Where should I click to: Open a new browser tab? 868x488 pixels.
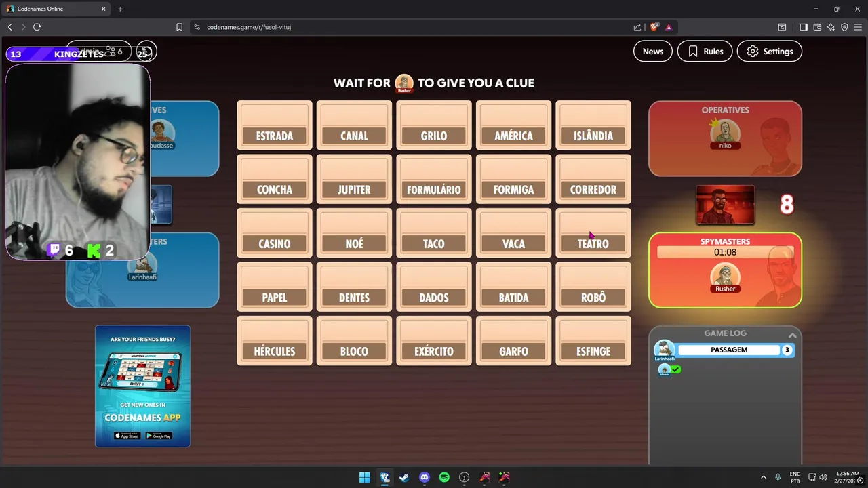click(x=120, y=9)
